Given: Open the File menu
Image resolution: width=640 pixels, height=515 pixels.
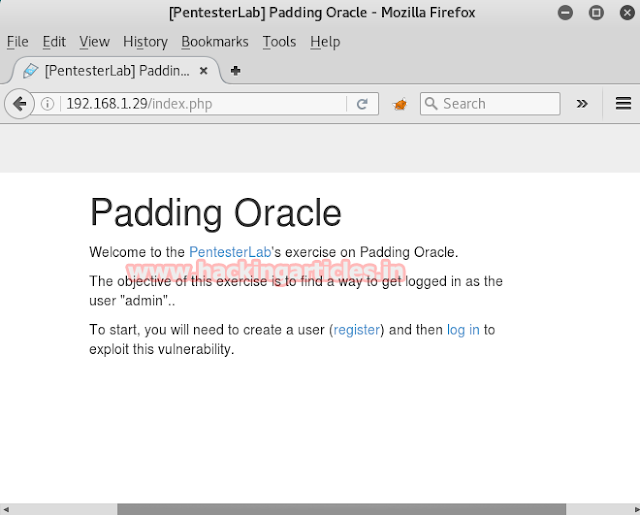Looking at the screenshot, I should coord(18,42).
